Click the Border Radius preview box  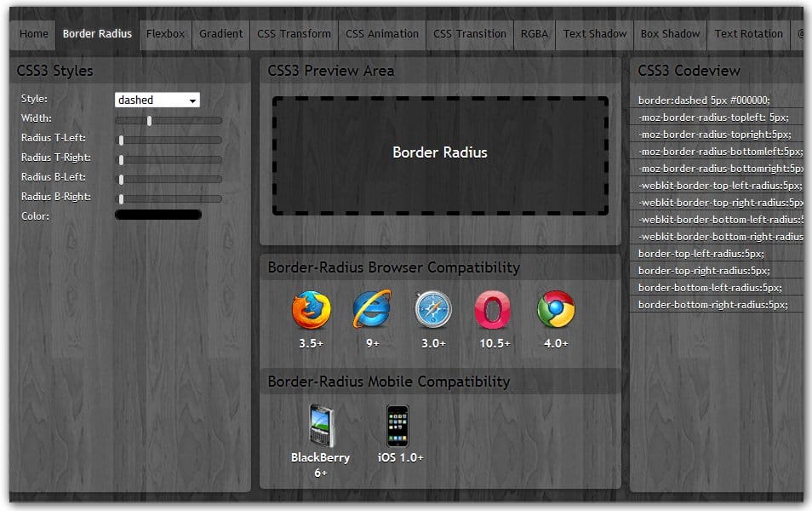click(439, 153)
